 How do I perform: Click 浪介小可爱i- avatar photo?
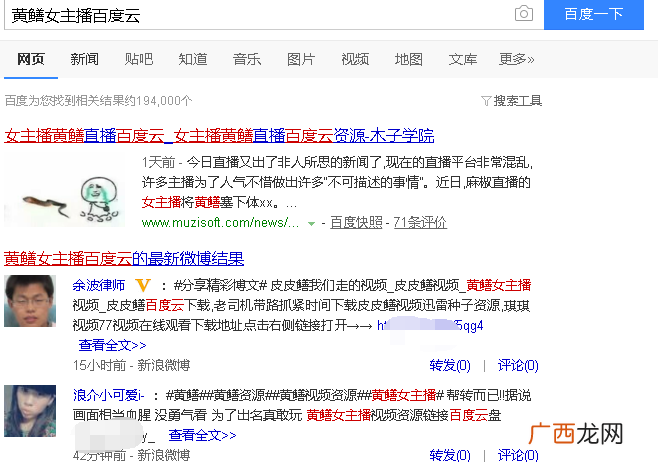tap(30, 411)
